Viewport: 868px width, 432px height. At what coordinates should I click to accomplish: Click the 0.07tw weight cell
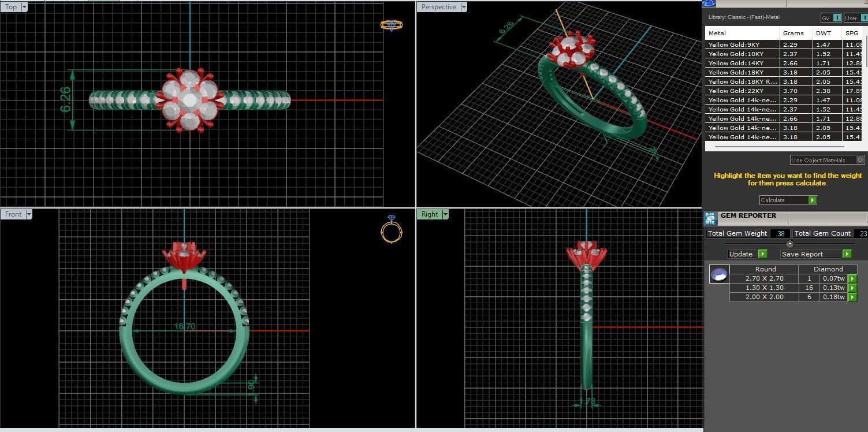pos(834,279)
